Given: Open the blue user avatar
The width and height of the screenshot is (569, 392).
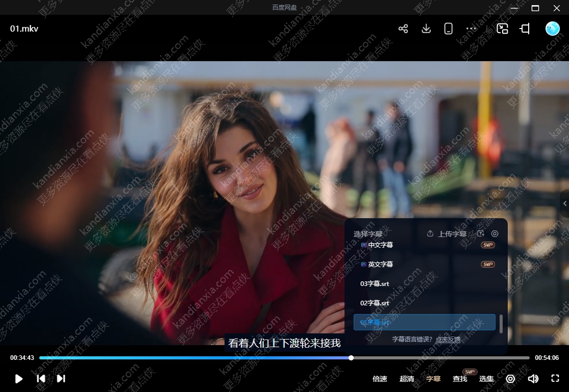Looking at the screenshot, I should pos(552,29).
